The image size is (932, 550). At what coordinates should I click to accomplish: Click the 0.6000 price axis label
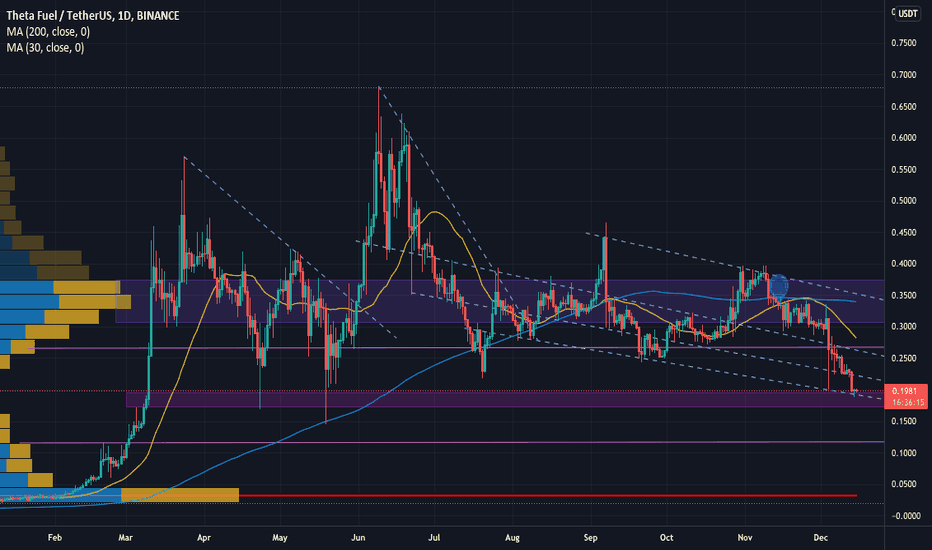[903, 138]
